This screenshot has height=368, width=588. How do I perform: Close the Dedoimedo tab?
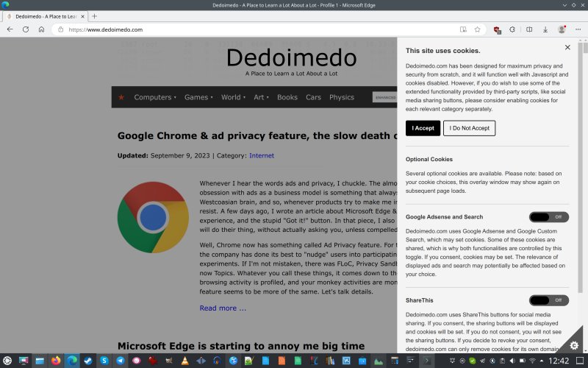coord(82,16)
